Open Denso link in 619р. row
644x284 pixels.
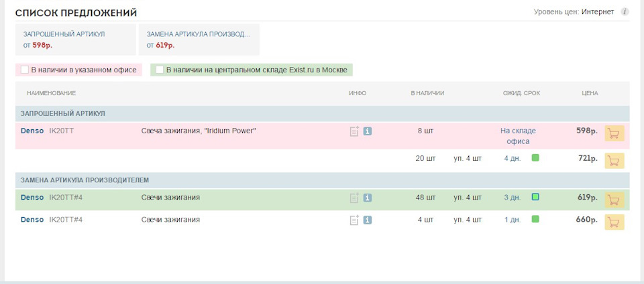coord(32,198)
